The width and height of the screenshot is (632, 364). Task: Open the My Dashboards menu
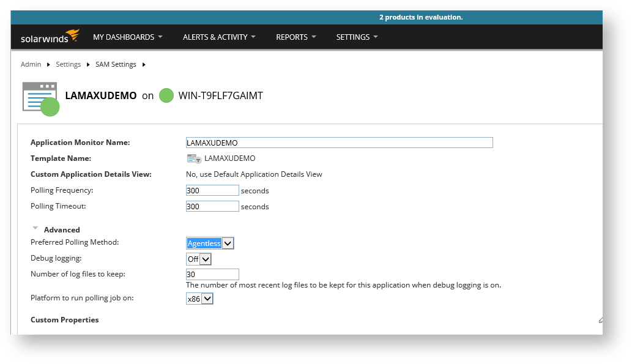(x=127, y=37)
